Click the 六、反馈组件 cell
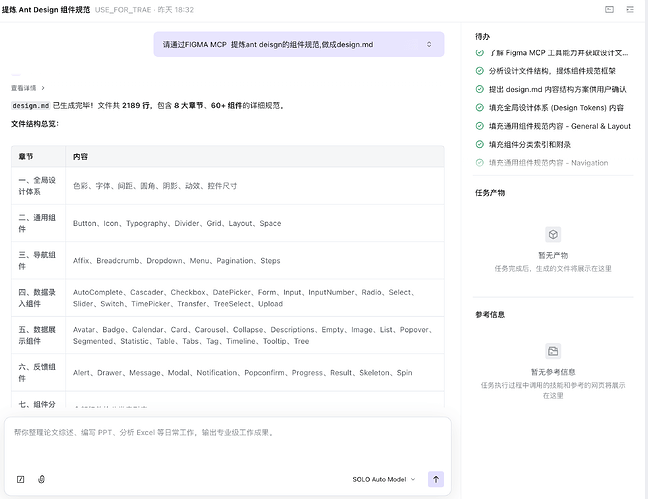Image resolution: width=648 pixels, height=499 pixels. coord(38,372)
